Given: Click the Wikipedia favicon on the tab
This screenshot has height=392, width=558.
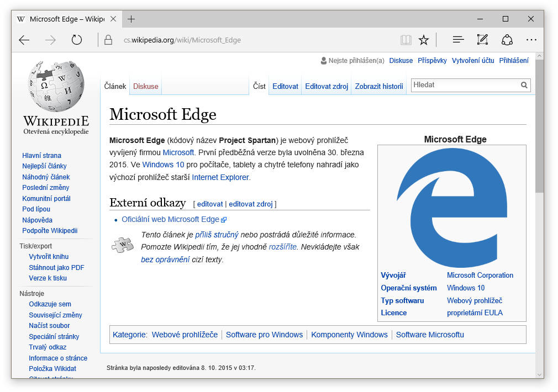Looking at the screenshot, I should point(21,19).
